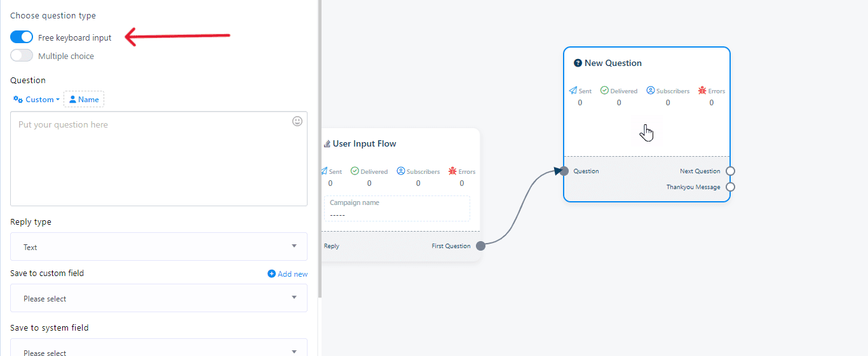Viewport: 868px width, 356px height.
Task: Open the Save to custom field dropdown
Action: pos(159,298)
